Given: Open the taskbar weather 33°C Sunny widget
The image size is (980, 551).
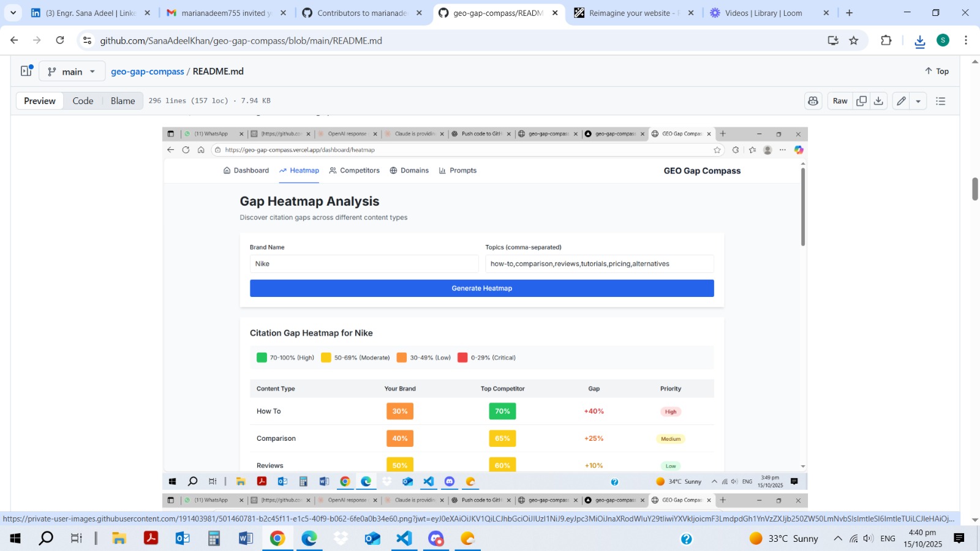Looking at the screenshot, I should click(x=783, y=538).
